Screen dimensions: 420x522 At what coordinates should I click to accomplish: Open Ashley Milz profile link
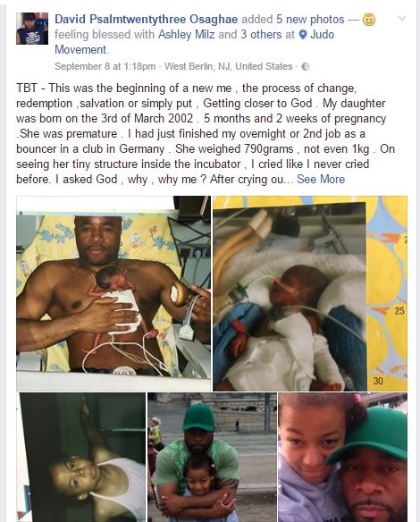187,35
